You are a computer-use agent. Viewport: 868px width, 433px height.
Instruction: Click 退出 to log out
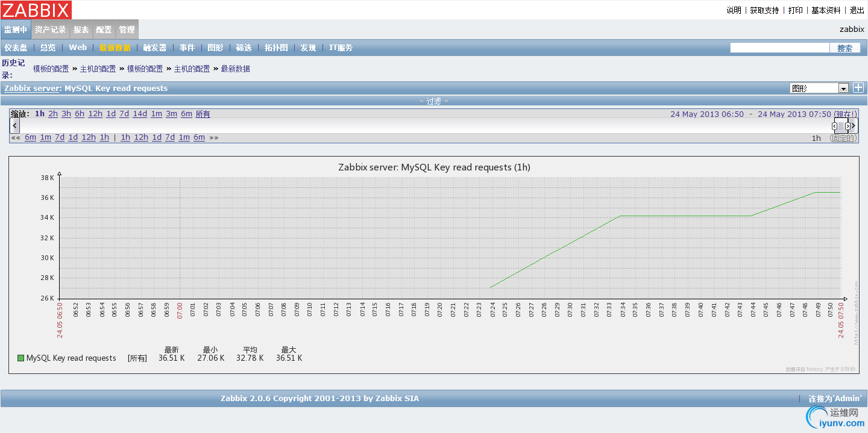857,10
